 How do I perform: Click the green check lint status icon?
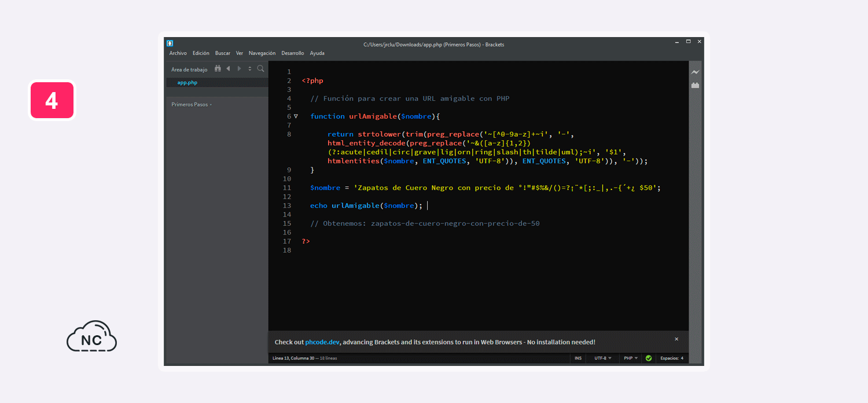649,358
